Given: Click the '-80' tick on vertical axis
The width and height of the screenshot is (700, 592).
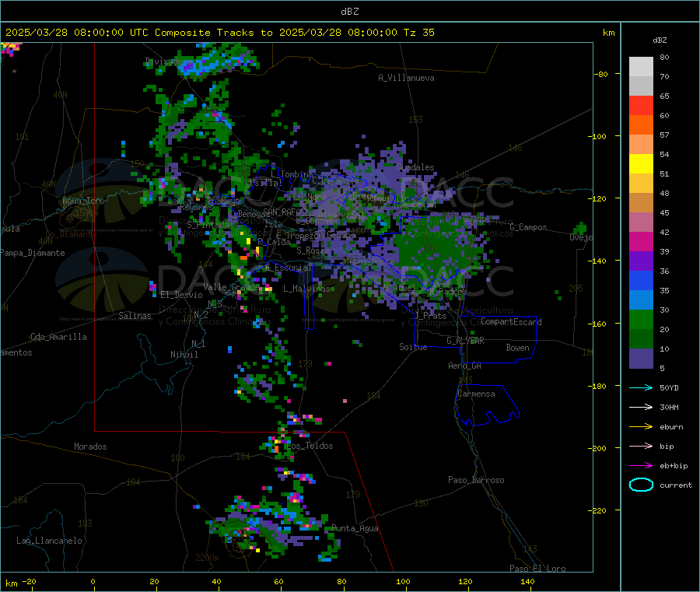Looking at the screenshot, I should pos(601,74).
